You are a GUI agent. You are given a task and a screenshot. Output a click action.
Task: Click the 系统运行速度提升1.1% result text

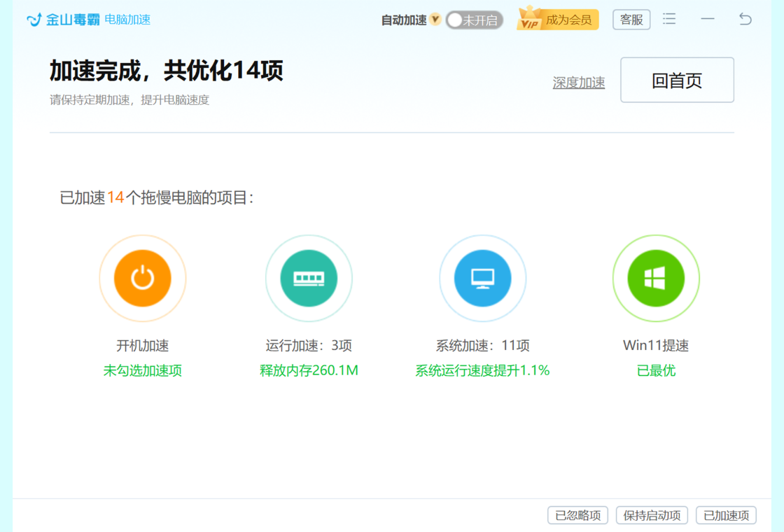(482, 371)
